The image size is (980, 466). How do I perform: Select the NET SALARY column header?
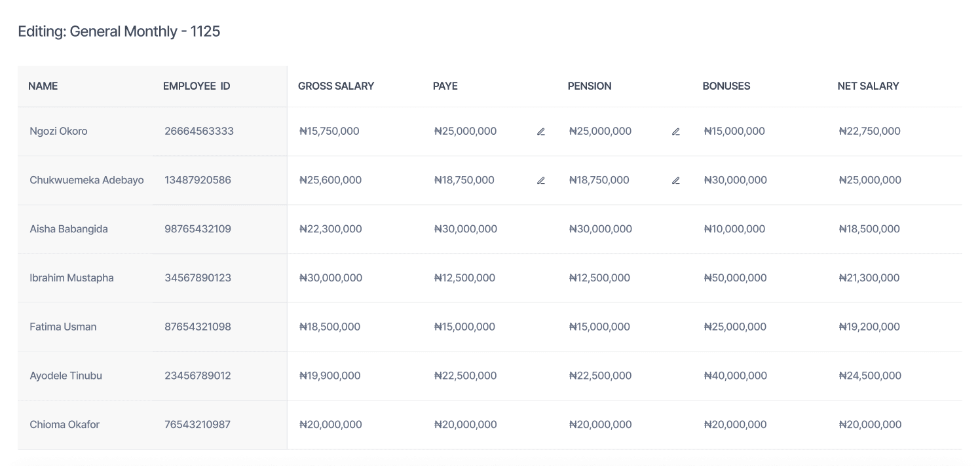click(868, 86)
